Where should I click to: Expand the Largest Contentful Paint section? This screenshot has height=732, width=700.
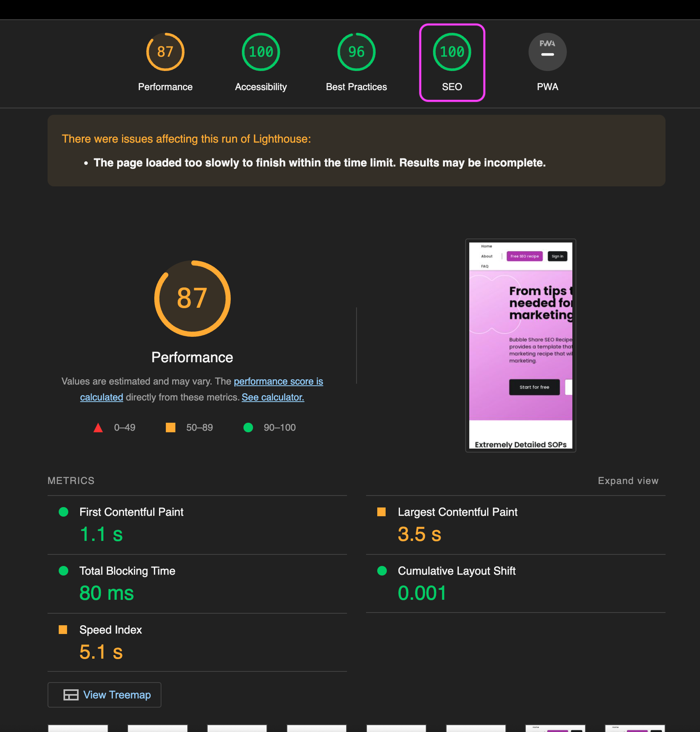point(458,512)
